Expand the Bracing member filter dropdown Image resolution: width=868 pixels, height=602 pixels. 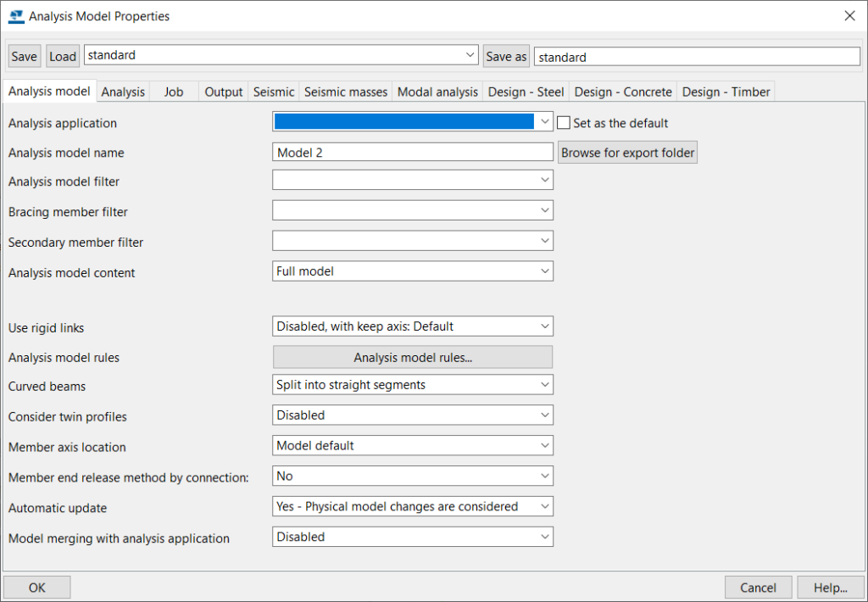coord(545,209)
